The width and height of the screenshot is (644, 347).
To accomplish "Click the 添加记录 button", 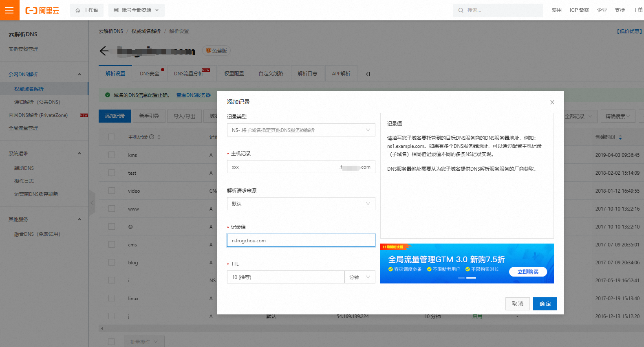I will (x=115, y=116).
